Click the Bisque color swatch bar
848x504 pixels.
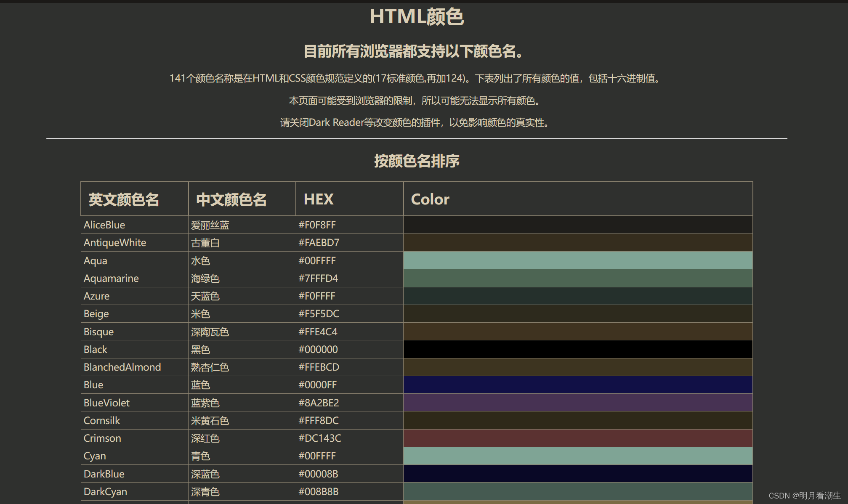point(578,332)
